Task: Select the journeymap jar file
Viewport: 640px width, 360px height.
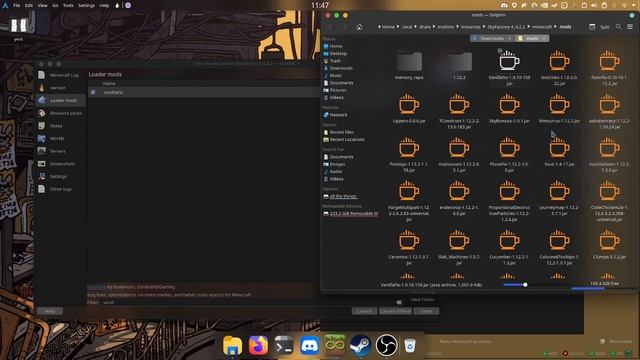Action: [x=559, y=198]
